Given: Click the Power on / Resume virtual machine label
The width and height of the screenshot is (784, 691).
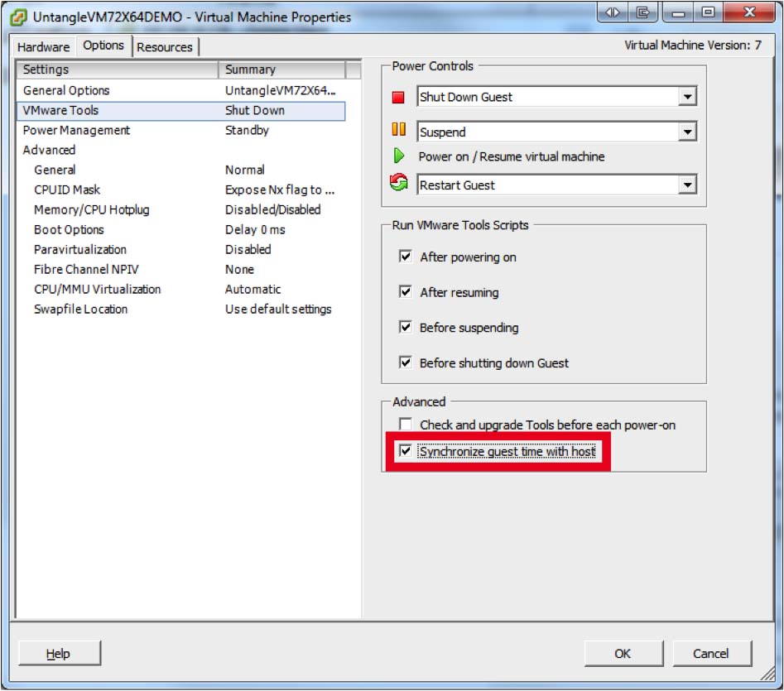Looking at the screenshot, I should (x=512, y=156).
